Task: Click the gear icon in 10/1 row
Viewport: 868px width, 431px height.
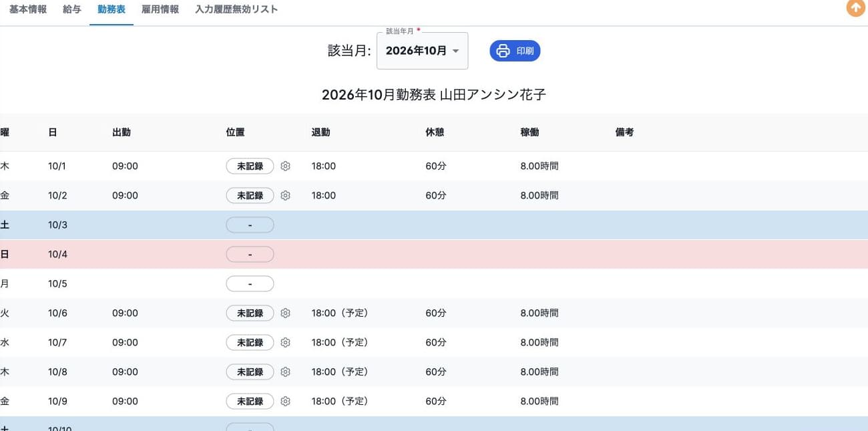Action: pyautogui.click(x=285, y=166)
